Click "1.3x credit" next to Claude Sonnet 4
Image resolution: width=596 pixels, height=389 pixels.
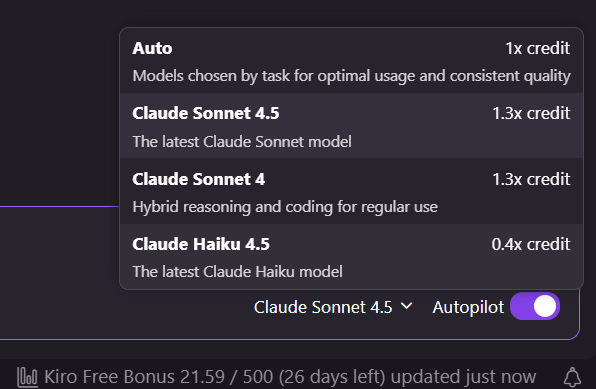point(531,179)
